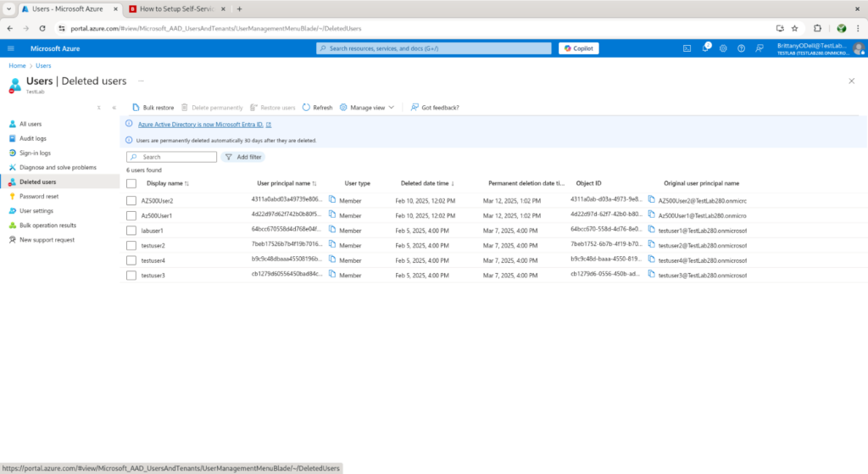
Task: Copy Object ID for labuser1 row
Action: click(x=652, y=229)
